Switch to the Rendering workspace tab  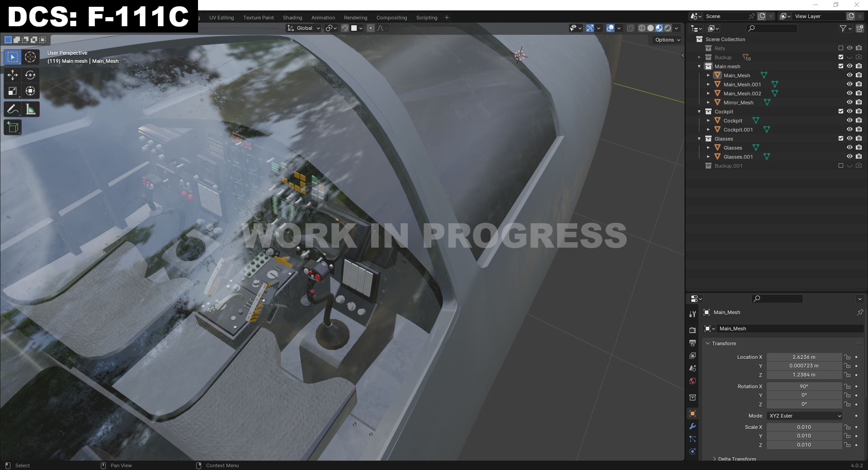(355, 18)
